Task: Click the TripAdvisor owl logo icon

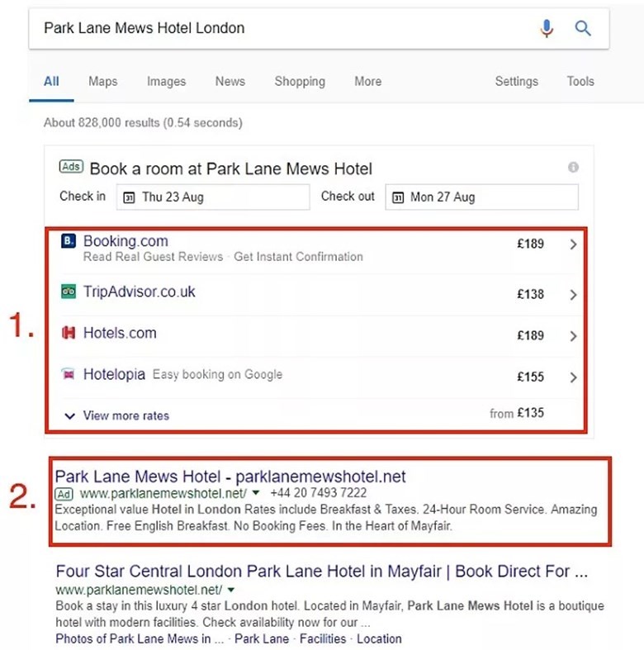Action: pyautogui.click(x=69, y=292)
